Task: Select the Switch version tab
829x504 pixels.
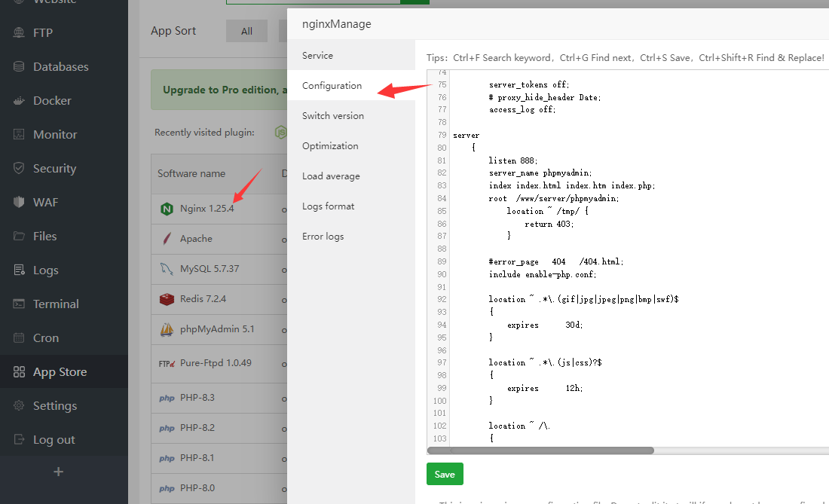Action: tap(332, 116)
